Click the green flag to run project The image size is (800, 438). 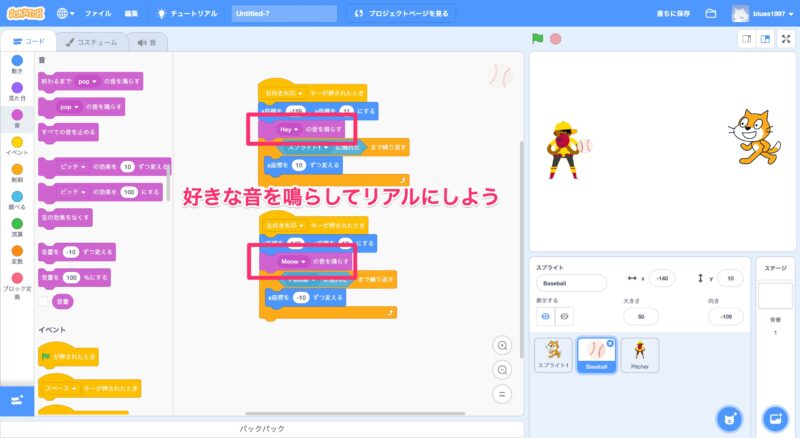538,40
